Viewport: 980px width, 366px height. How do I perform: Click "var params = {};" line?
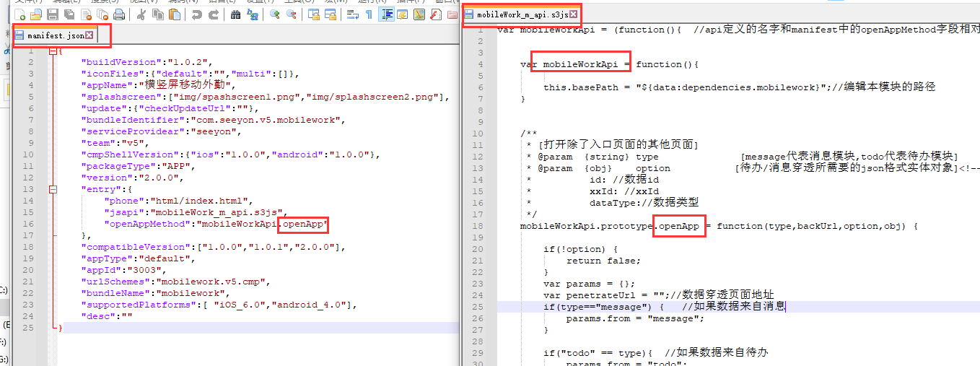click(590, 284)
